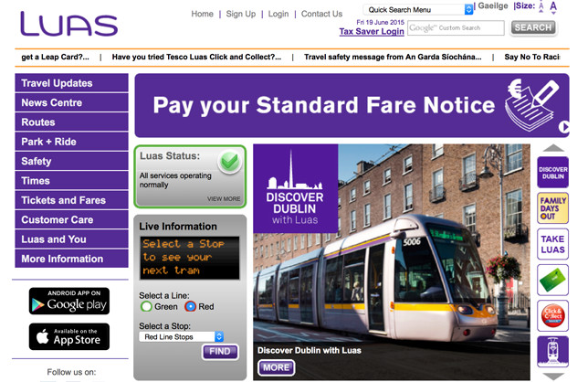Open the Take Luas icon
588x382 pixels.
[552, 244]
